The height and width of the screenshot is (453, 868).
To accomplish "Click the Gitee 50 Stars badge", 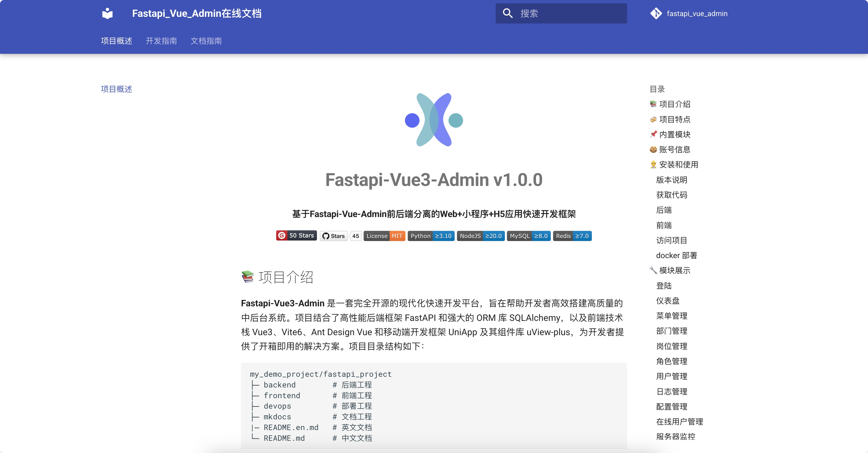I will [x=296, y=236].
